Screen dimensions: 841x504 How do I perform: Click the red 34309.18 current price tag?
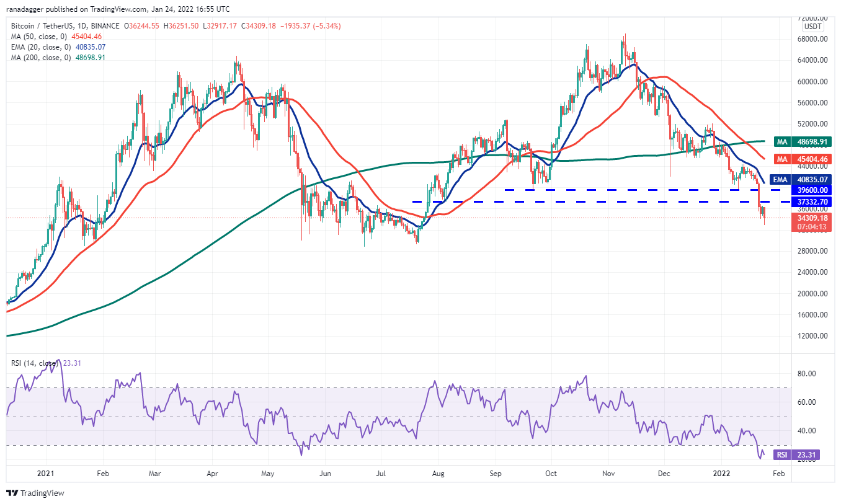coord(811,218)
